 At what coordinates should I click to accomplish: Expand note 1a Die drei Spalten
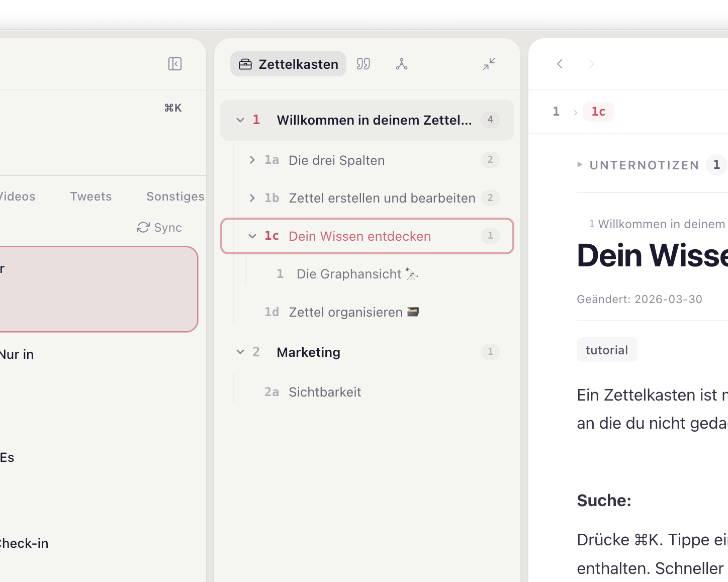pyautogui.click(x=252, y=160)
